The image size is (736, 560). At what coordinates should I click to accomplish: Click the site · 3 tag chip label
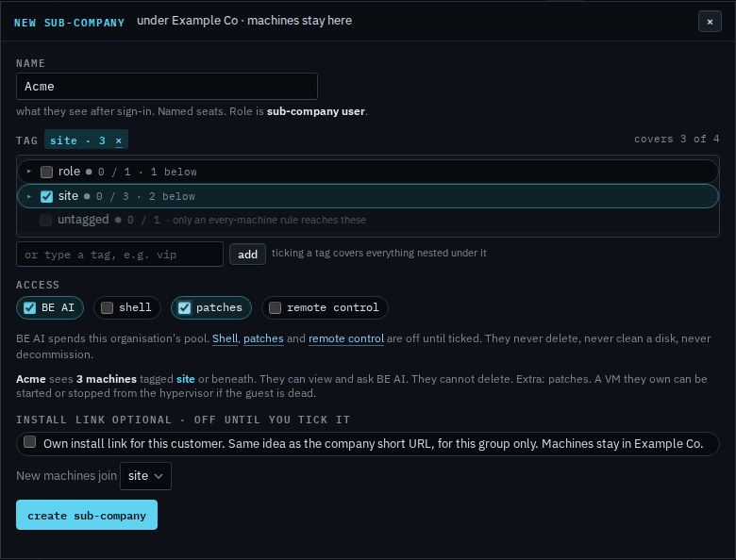point(77,140)
